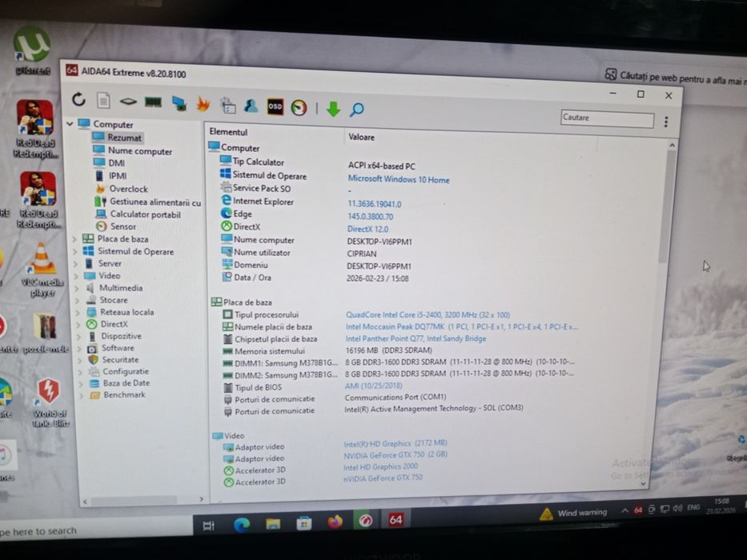This screenshot has height=560, width=747.
Task: Expand the Server tree node
Action: click(76, 263)
